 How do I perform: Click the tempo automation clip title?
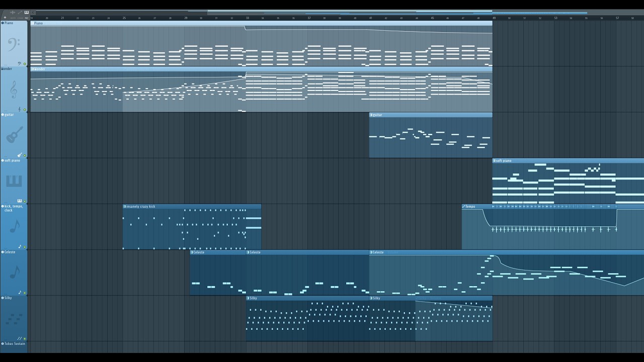click(470, 206)
